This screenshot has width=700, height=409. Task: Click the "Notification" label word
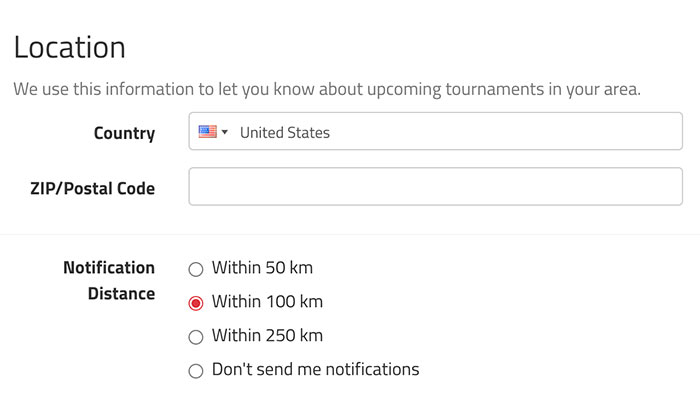(109, 268)
